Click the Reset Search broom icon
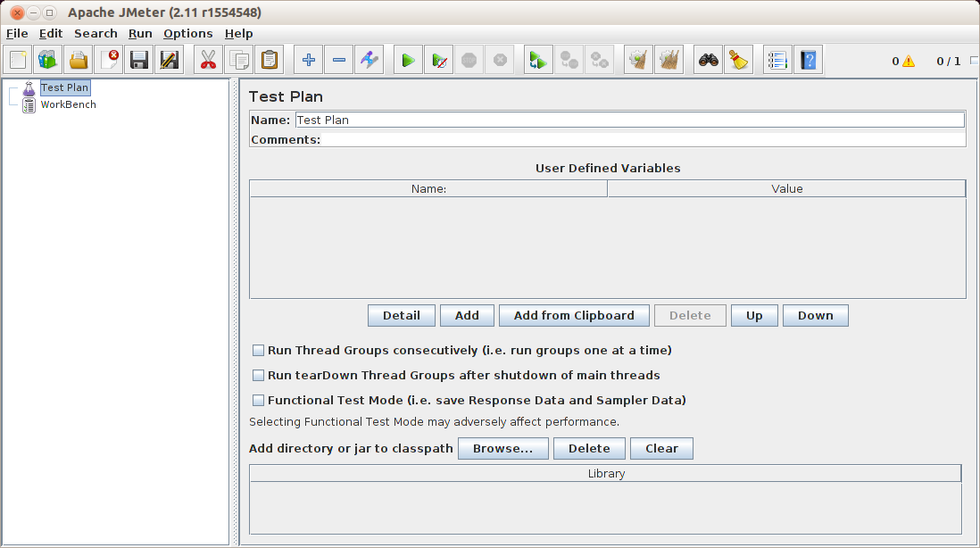The width and height of the screenshot is (980, 548). 738,60
